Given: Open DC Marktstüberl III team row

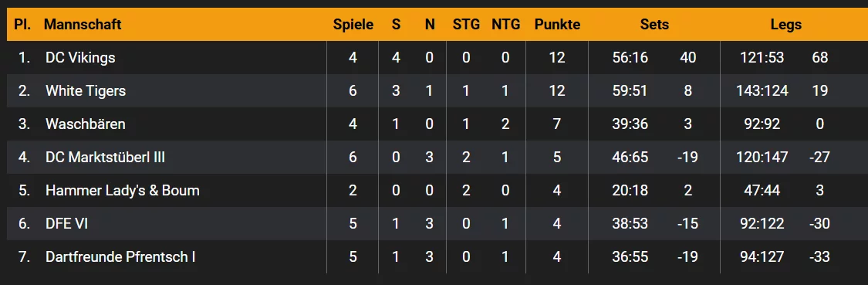Looking at the screenshot, I should click(x=105, y=158).
